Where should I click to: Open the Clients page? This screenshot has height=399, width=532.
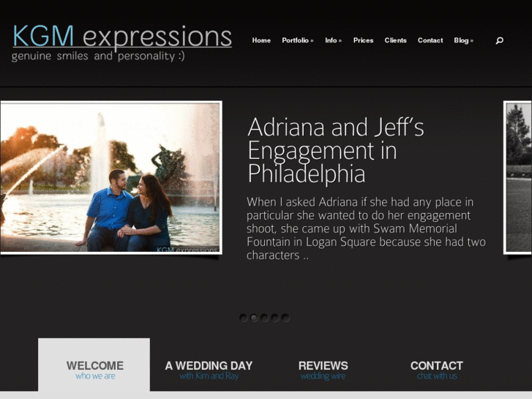point(396,40)
